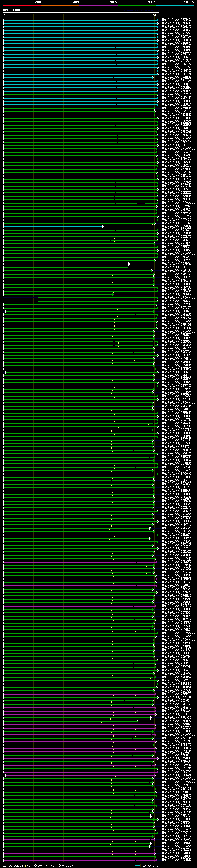197x868 pixels.
Task: Select label UniRef100_B9N8F0
Action: click(x=177, y=128)
